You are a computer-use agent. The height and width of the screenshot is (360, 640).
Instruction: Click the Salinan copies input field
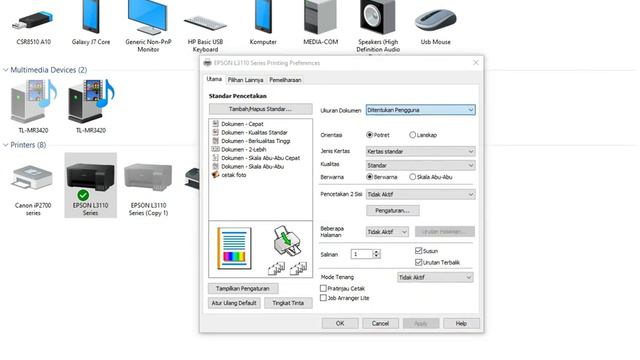pyautogui.click(x=362, y=254)
